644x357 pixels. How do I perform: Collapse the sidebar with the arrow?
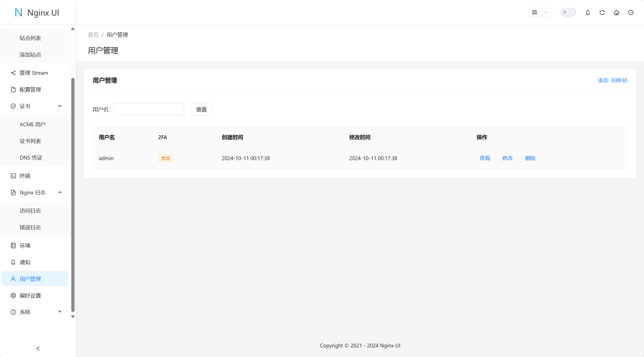pos(38,349)
